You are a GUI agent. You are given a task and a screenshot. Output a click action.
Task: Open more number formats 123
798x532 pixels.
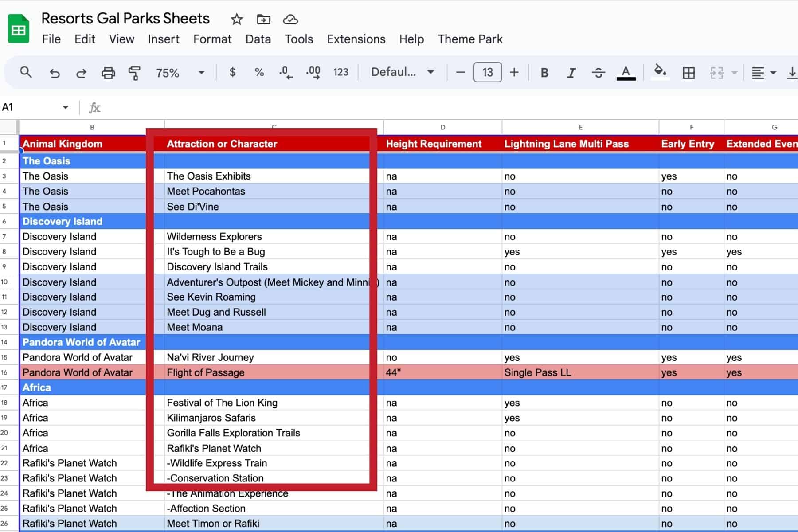(340, 72)
